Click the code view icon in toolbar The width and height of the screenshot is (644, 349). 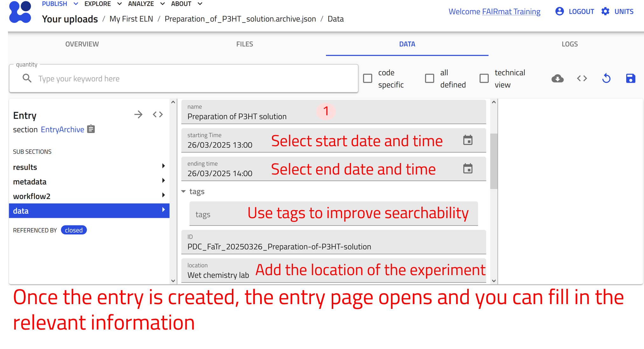click(582, 78)
